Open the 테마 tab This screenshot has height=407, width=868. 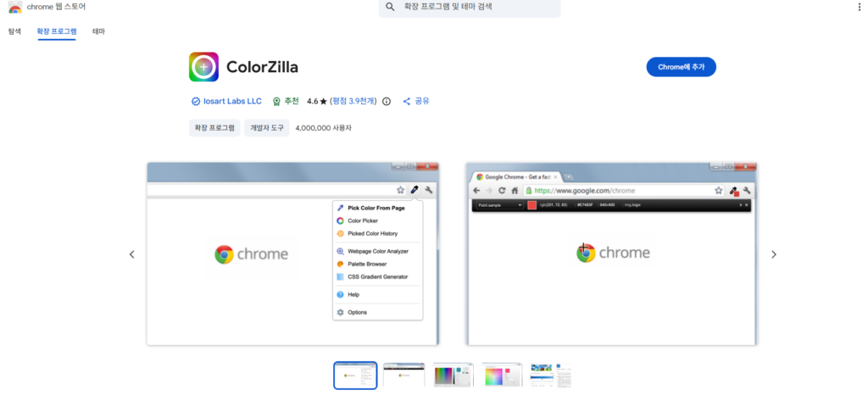click(98, 31)
